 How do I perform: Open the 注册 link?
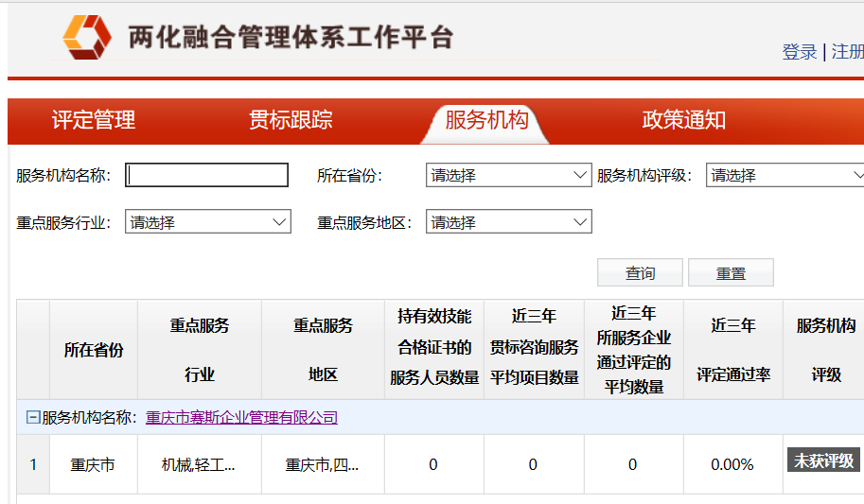pyautogui.click(x=847, y=52)
